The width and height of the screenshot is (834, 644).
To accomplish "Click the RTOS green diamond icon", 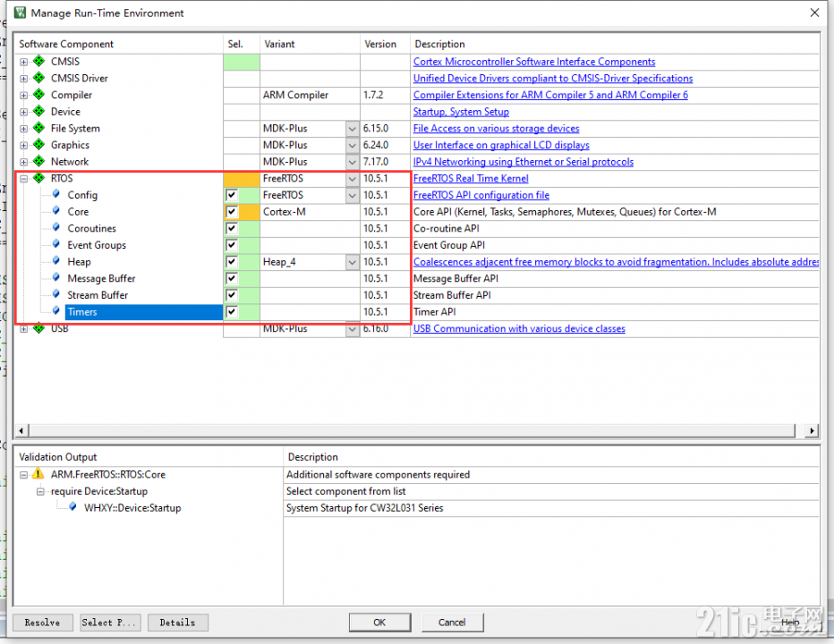I will click(38, 178).
